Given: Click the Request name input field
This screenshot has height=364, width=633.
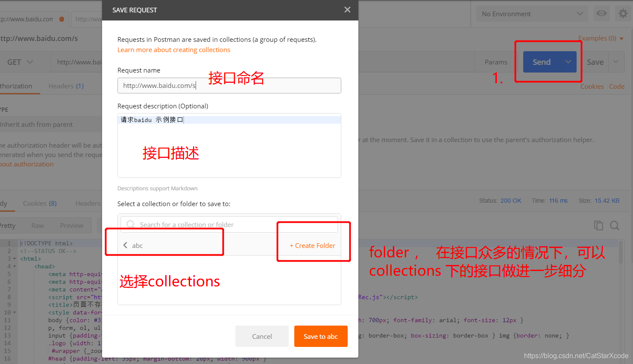Looking at the screenshot, I should click(229, 85).
